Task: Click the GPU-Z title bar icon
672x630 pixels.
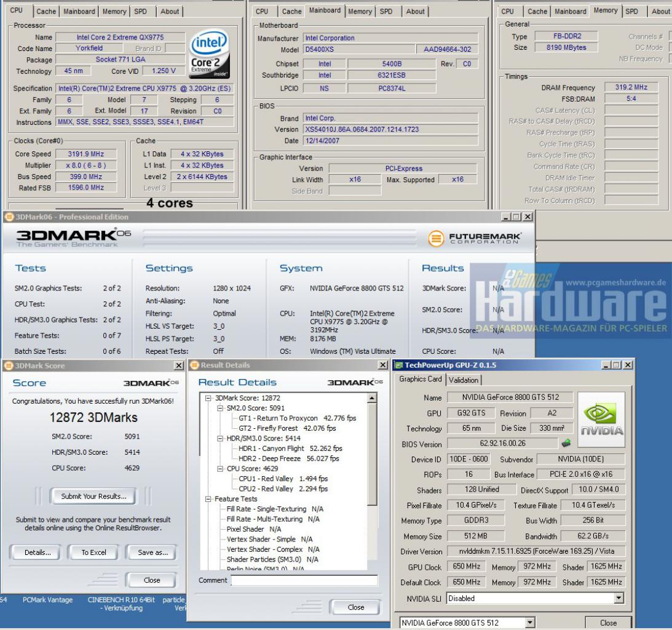Action: pyautogui.click(x=398, y=365)
